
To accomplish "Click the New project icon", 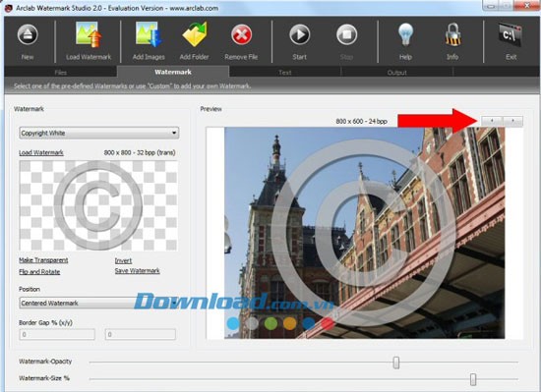I will point(28,34).
